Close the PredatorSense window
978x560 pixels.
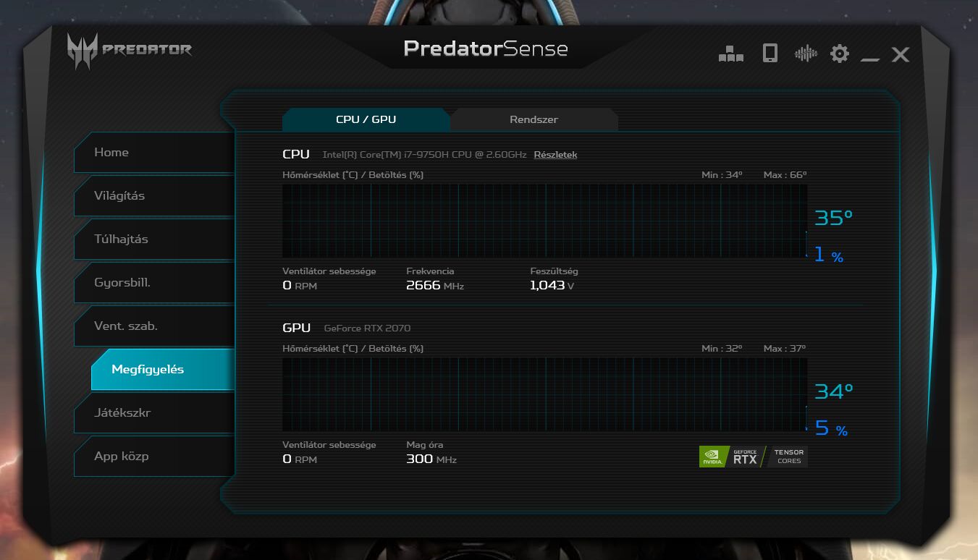[900, 54]
